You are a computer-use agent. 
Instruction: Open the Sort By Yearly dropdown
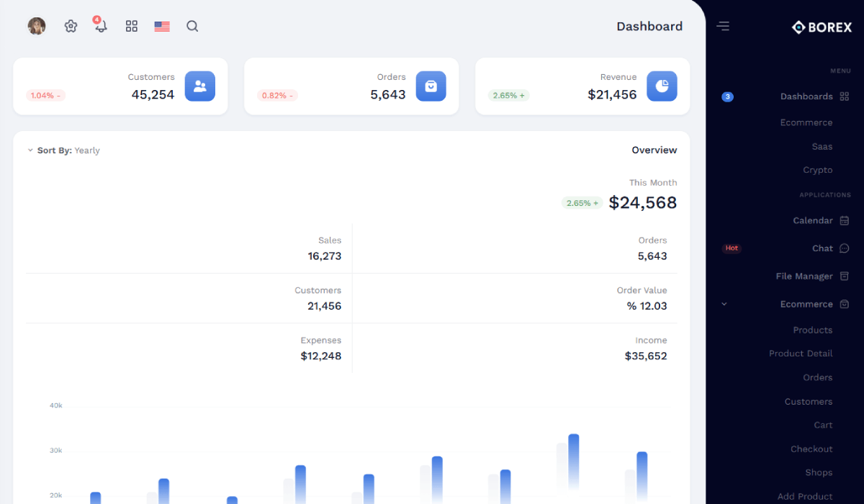pos(63,150)
